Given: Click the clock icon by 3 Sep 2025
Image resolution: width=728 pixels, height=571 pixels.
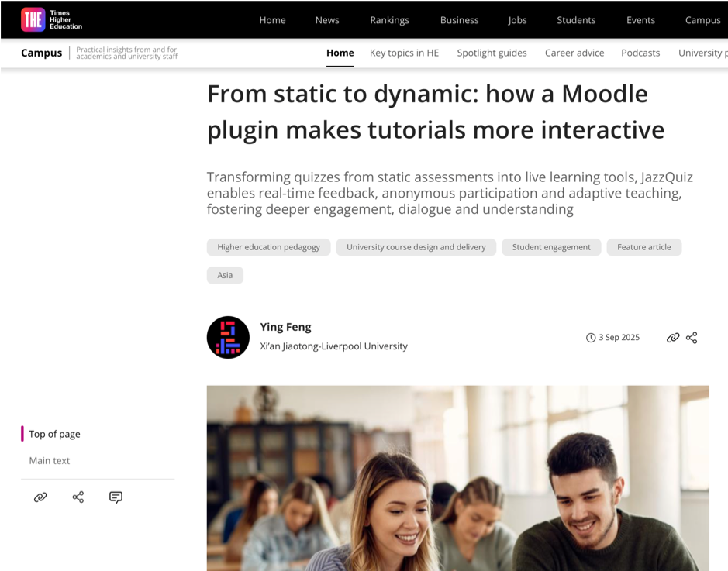Looking at the screenshot, I should click(x=591, y=338).
